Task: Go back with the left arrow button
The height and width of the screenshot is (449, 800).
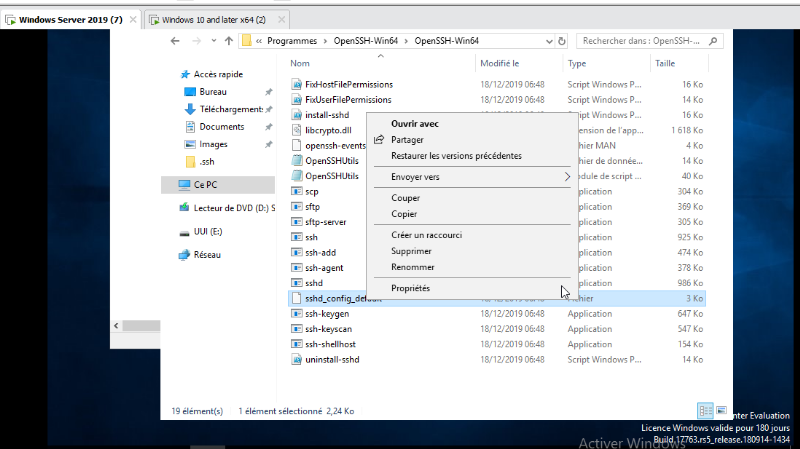Action: (175, 41)
